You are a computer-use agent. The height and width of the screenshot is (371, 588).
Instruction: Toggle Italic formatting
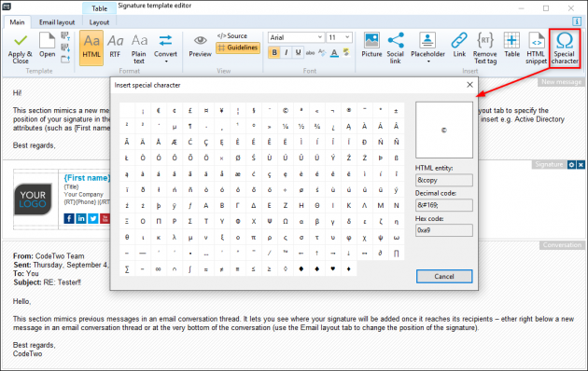(287, 52)
